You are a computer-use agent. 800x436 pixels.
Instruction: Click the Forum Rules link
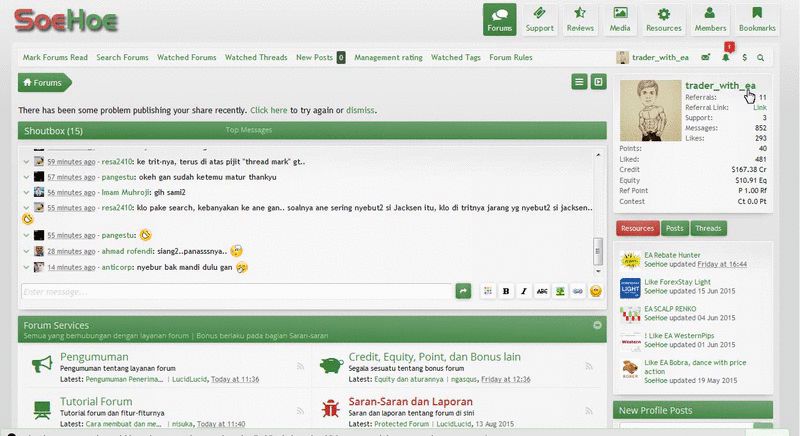510,58
